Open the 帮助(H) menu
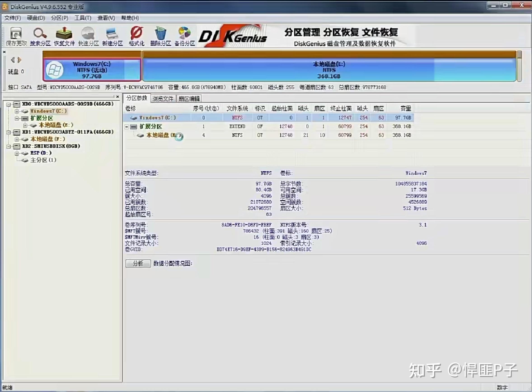This screenshot has width=532, height=392. (130, 18)
